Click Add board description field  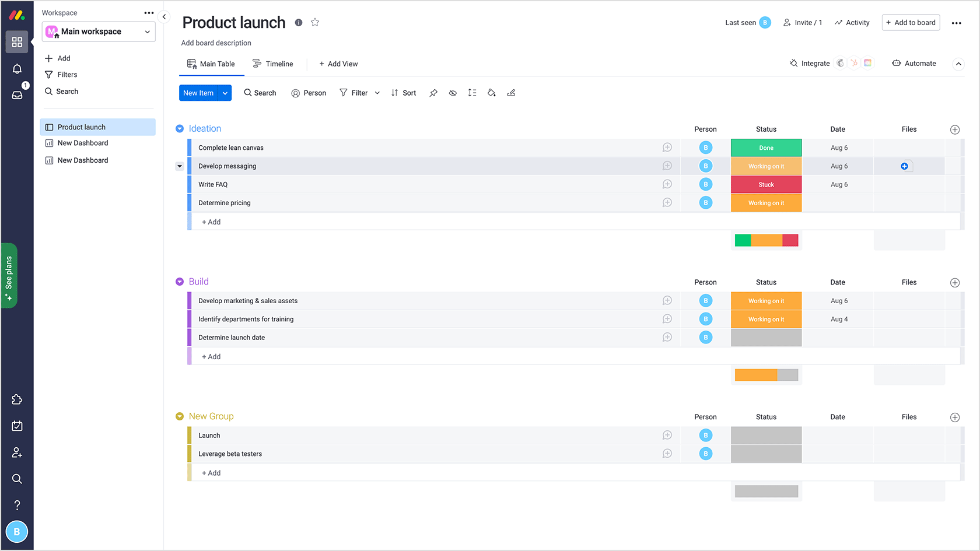coord(216,43)
